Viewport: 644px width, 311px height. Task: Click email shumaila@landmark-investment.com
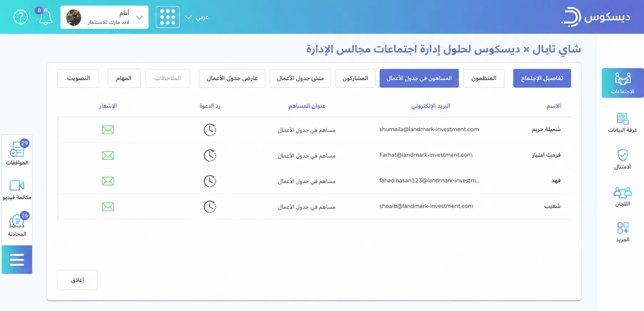pos(429,129)
